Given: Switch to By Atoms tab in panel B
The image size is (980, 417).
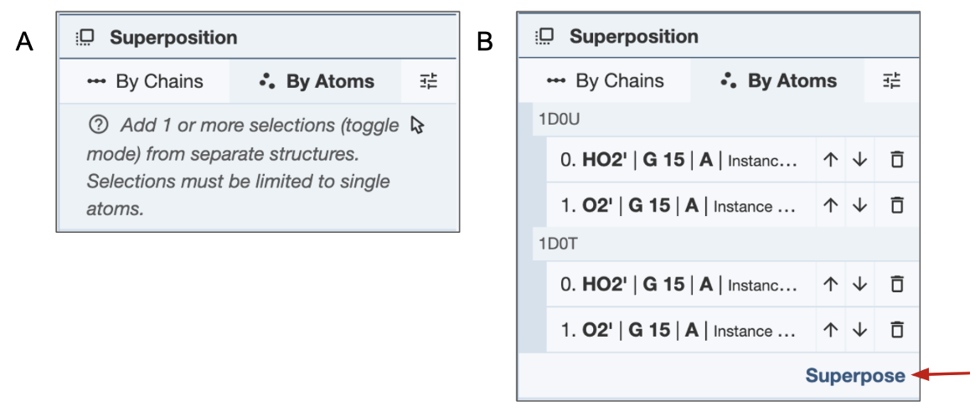Looking at the screenshot, I should pyautogui.click(x=779, y=80).
